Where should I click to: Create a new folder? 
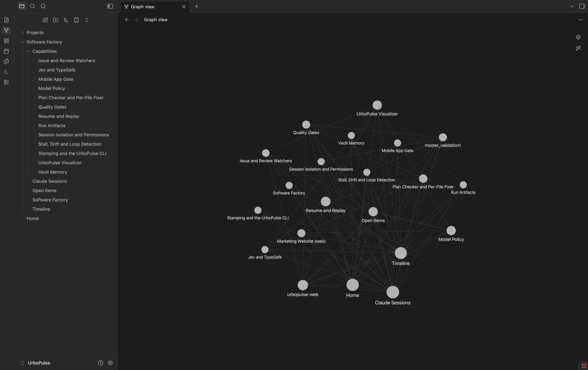(x=55, y=20)
